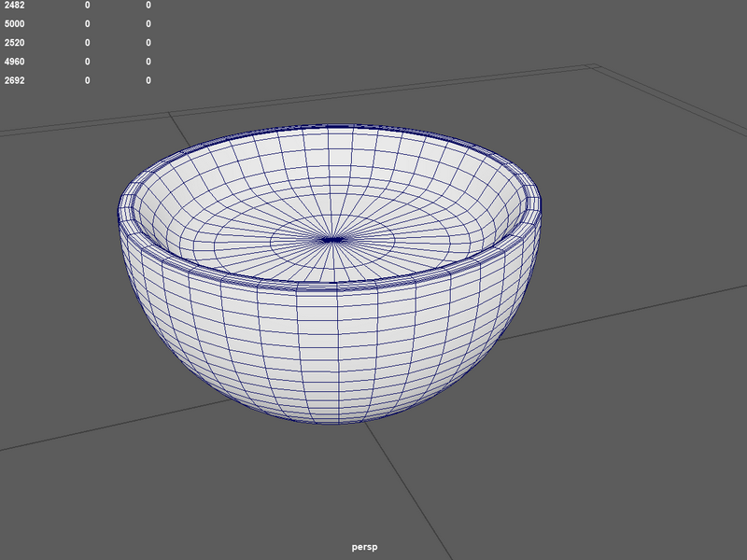Click the center pole vertex inside the bowl
The width and height of the screenshot is (747, 560).
[x=332, y=240]
